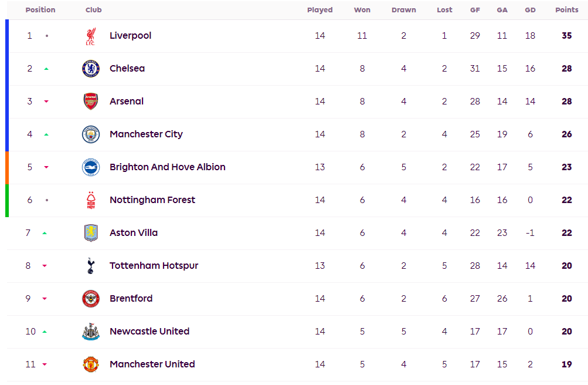Click Chelsea's green up-movement arrow

46,69
